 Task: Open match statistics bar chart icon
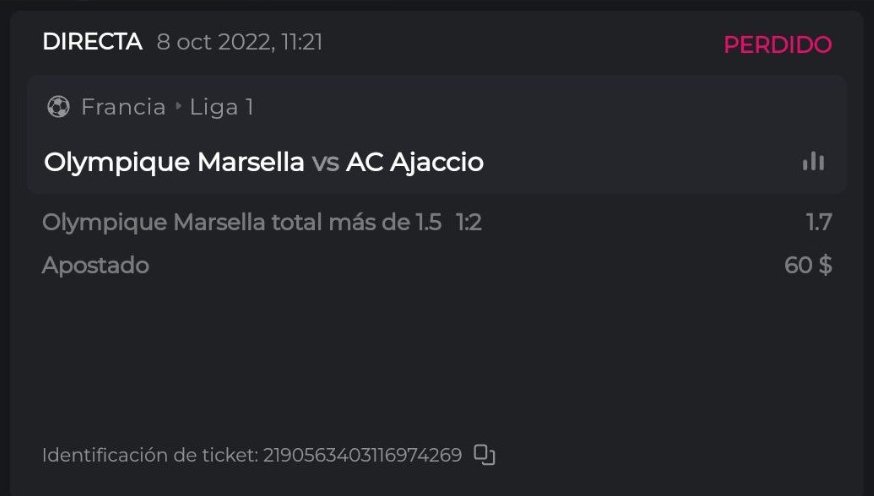813,161
